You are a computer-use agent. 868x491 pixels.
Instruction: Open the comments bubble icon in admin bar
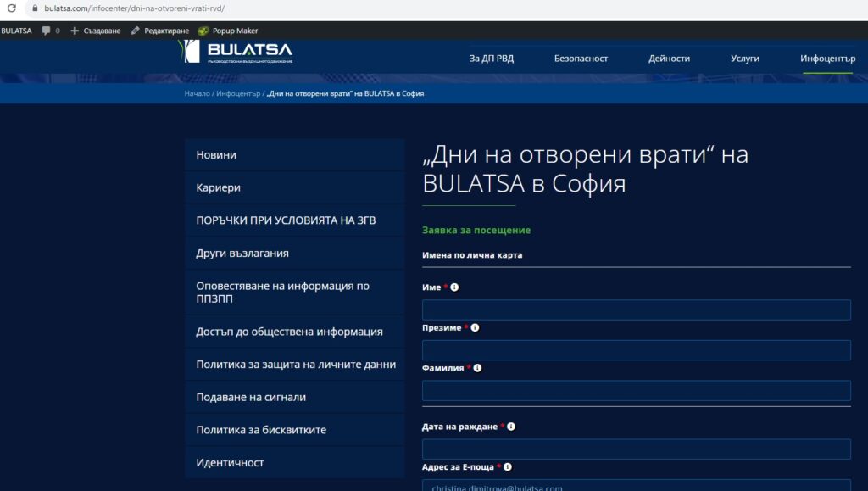coord(46,31)
